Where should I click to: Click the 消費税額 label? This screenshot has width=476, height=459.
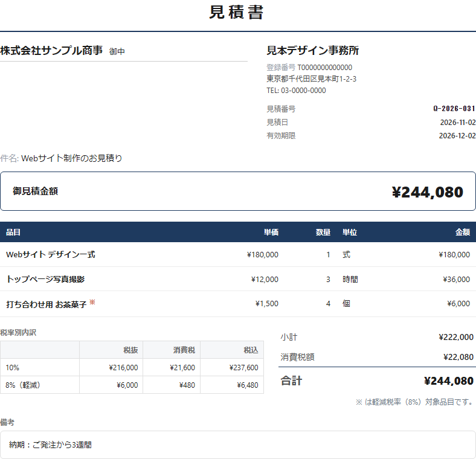297,357
